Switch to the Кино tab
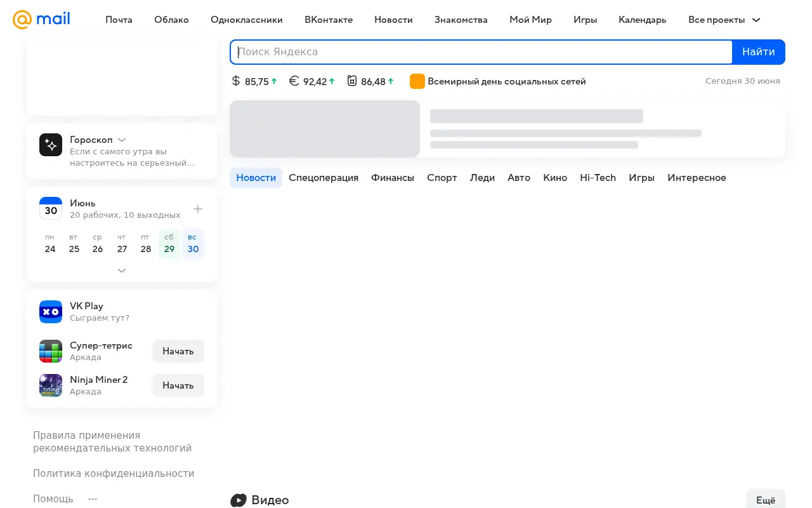The height and width of the screenshot is (508, 812). coord(555,178)
